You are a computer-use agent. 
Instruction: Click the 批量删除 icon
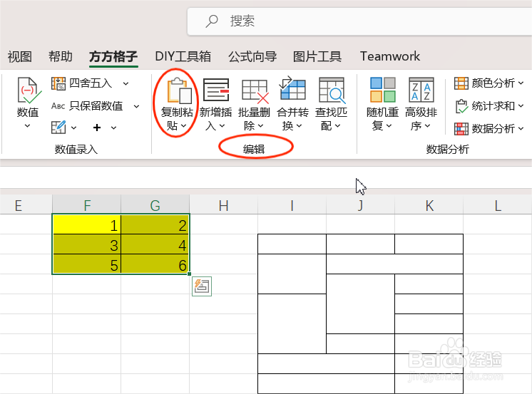tap(255, 91)
